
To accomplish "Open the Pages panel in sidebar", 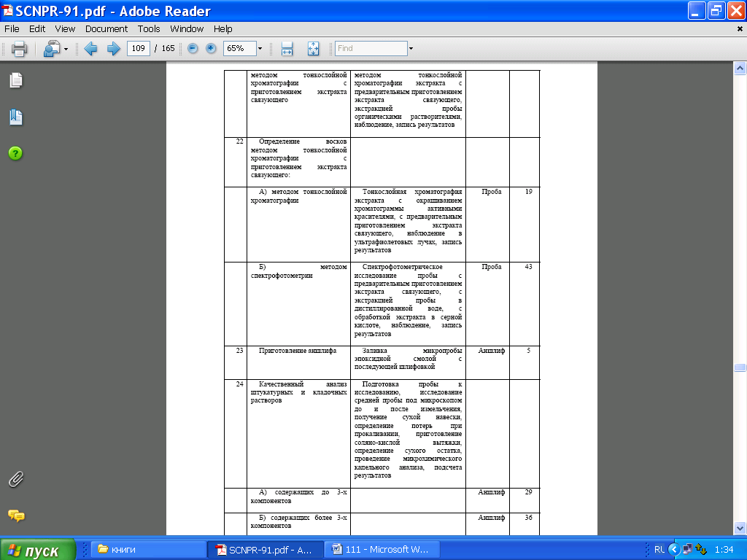I will [16, 80].
